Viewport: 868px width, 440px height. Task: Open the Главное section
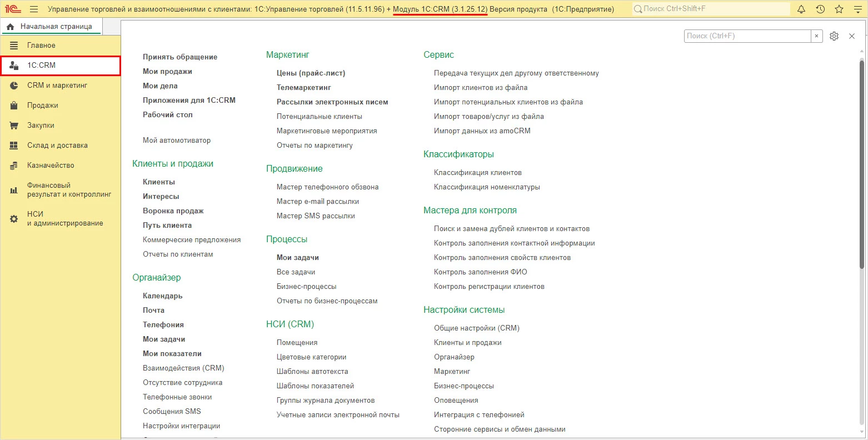coord(61,46)
